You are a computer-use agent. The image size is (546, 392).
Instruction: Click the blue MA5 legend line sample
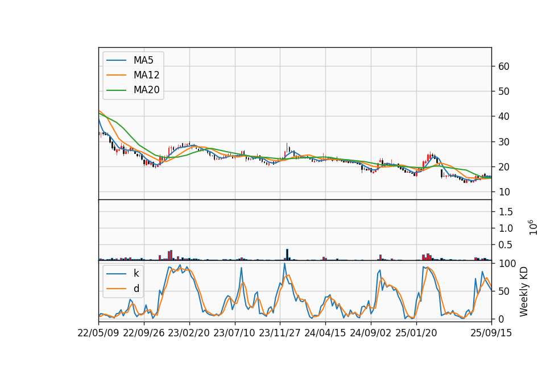coord(116,60)
